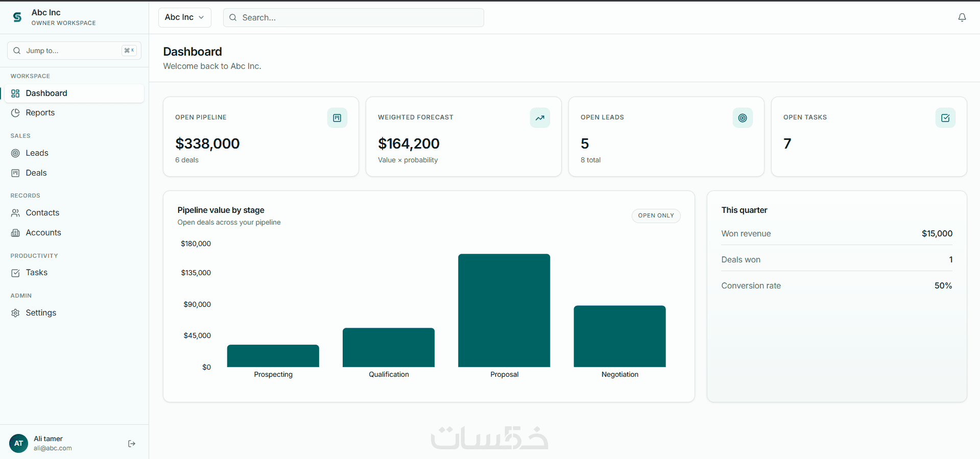
Task: Click the Abc Inc logo icon
Action: (x=17, y=17)
